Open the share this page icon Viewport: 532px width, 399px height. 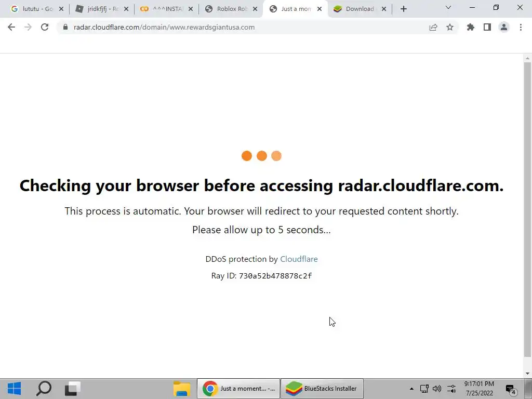(x=433, y=27)
